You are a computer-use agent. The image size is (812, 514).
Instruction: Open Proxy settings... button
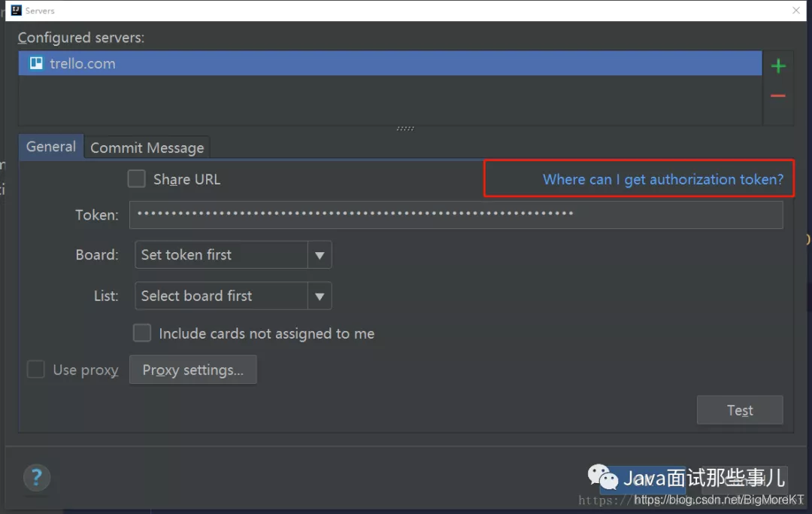192,370
